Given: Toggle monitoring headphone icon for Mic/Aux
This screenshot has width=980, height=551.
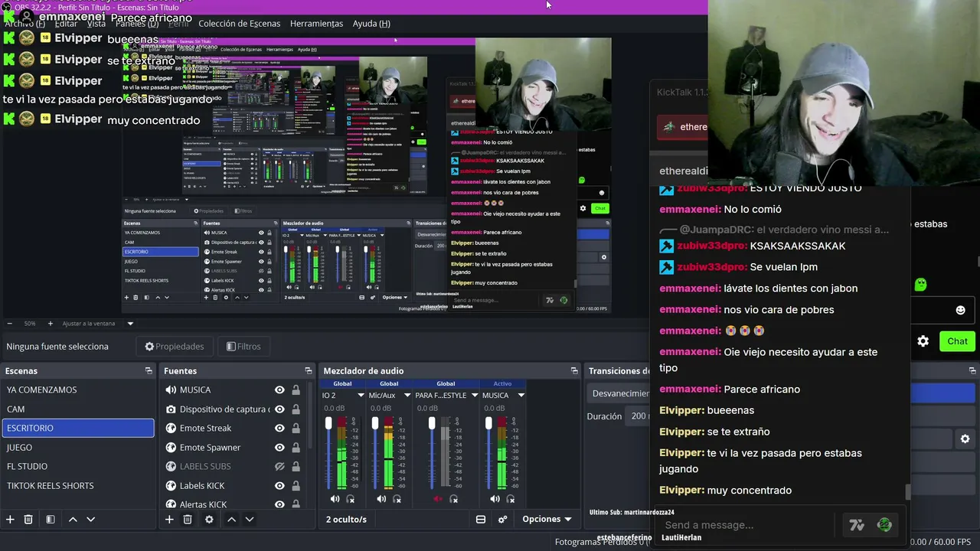Looking at the screenshot, I should coord(397,499).
